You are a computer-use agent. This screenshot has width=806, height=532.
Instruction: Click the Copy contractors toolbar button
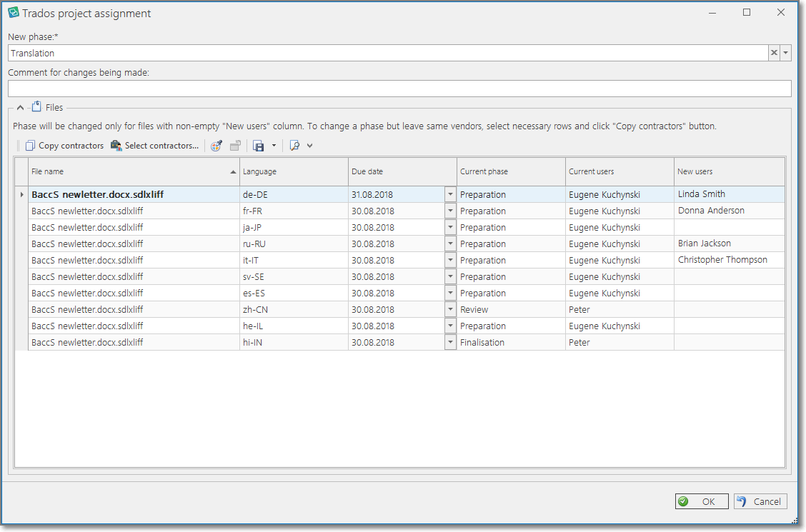pyautogui.click(x=64, y=146)
